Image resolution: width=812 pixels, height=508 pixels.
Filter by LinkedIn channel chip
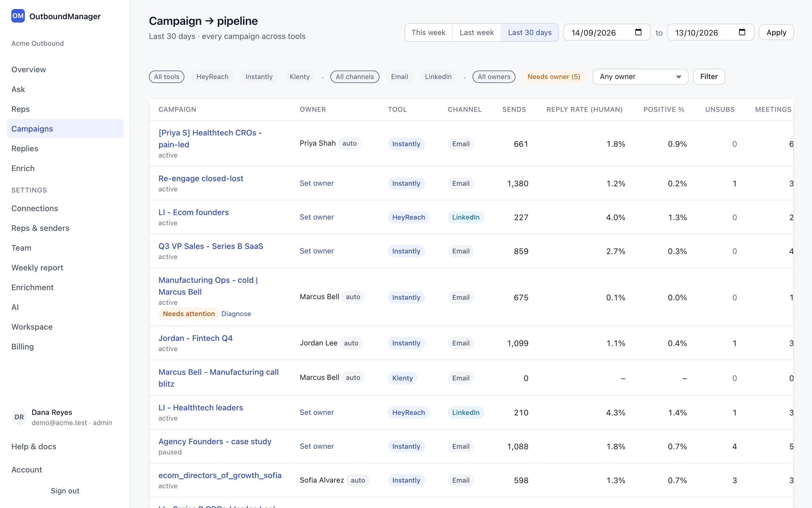(x=438, y=76)
